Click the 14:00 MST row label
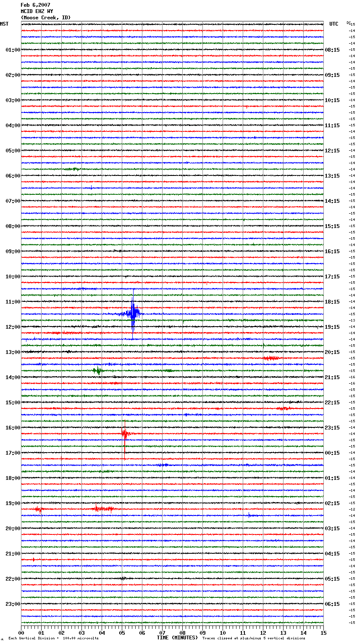Viewport: 357px width, 644px height. [x=13, y=377]
